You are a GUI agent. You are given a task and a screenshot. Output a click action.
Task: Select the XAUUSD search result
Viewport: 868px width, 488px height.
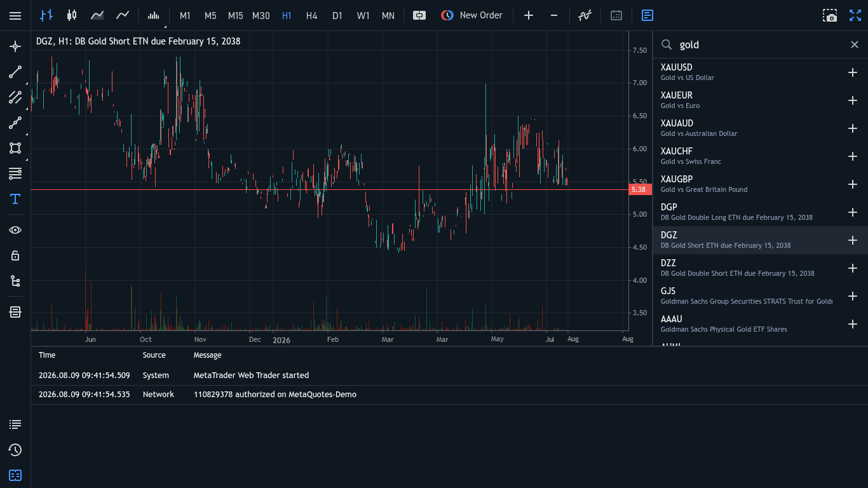pyautogui.click(x=760, y=72)
